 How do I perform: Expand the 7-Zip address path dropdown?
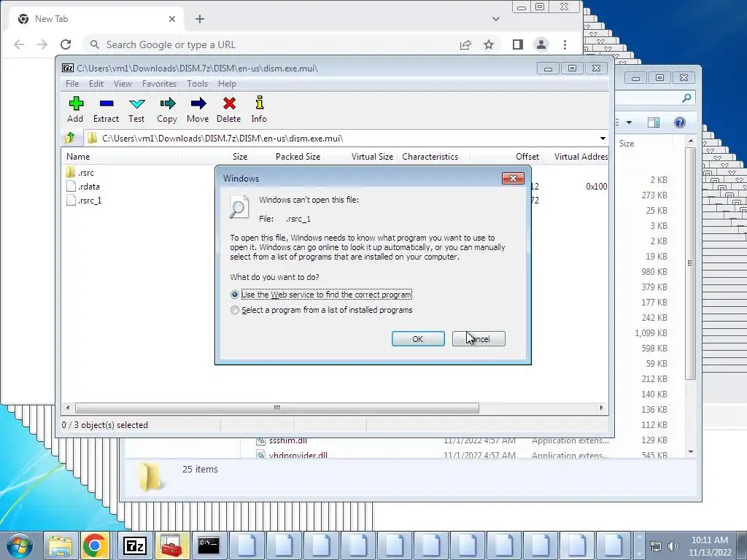click(x=603, y=139)
